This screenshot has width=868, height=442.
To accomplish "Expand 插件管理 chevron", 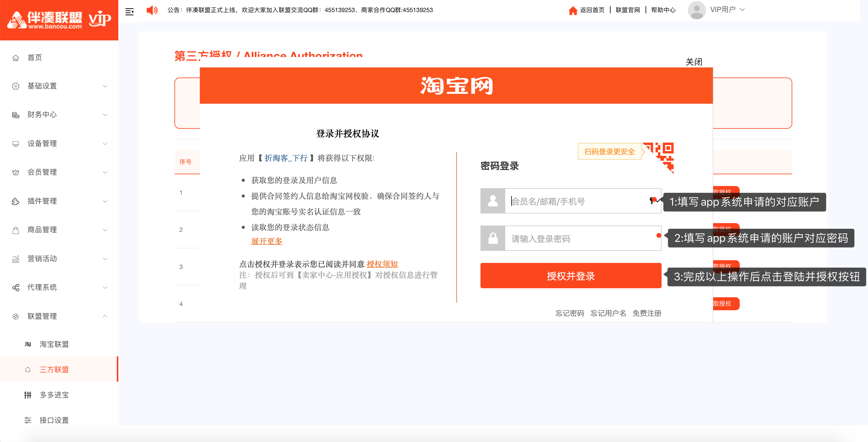I will [105, 201].
